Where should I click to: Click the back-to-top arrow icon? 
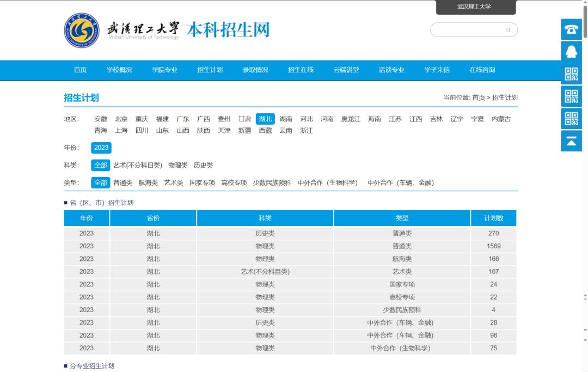point(571,141)
